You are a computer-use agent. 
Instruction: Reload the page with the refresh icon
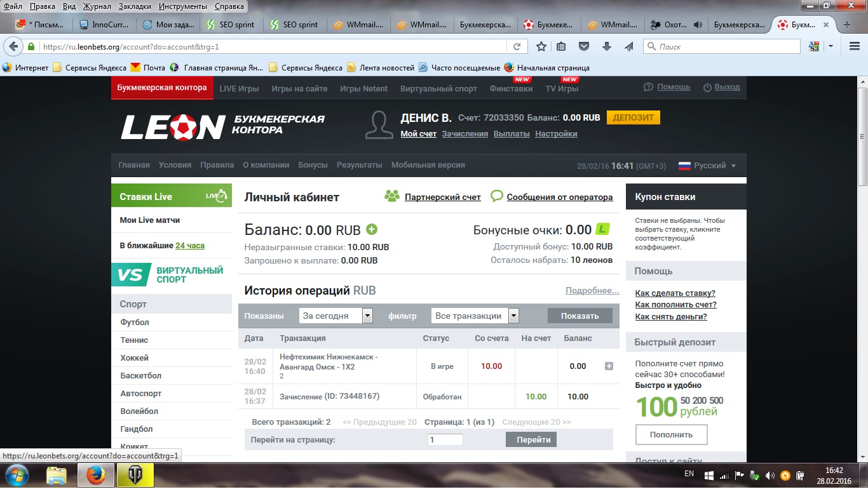[x=517, y=46]
